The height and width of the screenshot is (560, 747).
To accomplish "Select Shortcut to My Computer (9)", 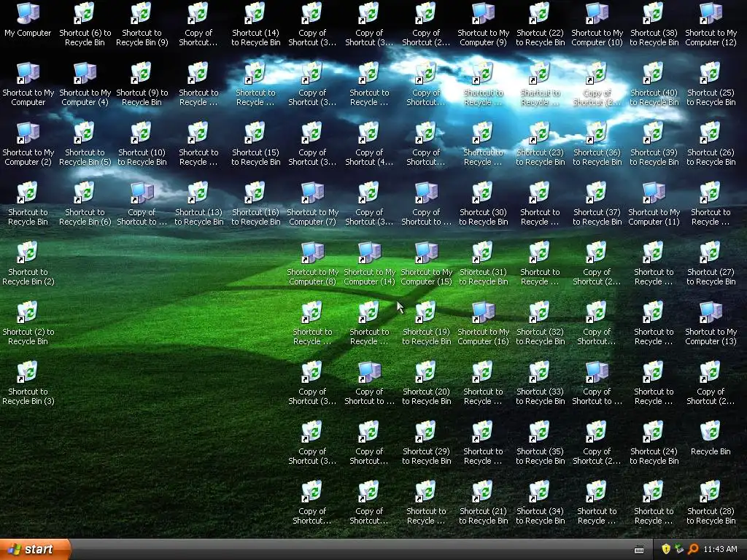I will [x=483, y=25].
